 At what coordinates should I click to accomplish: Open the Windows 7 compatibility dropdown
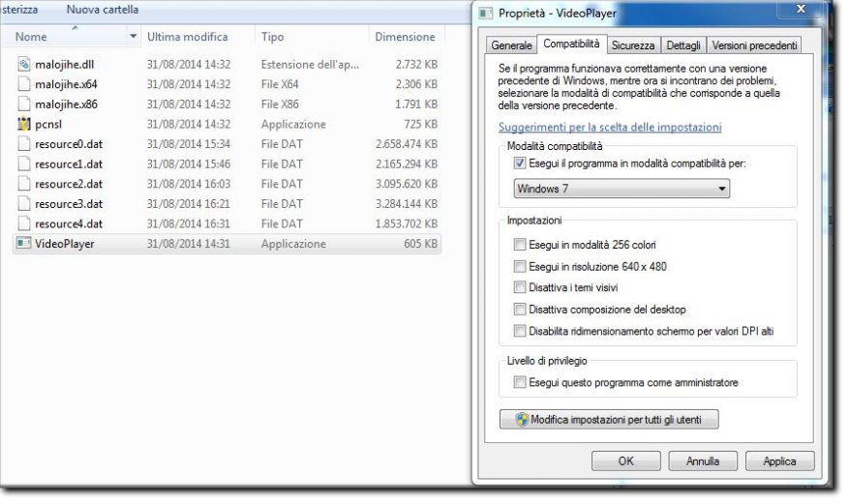tap(622, 189)
